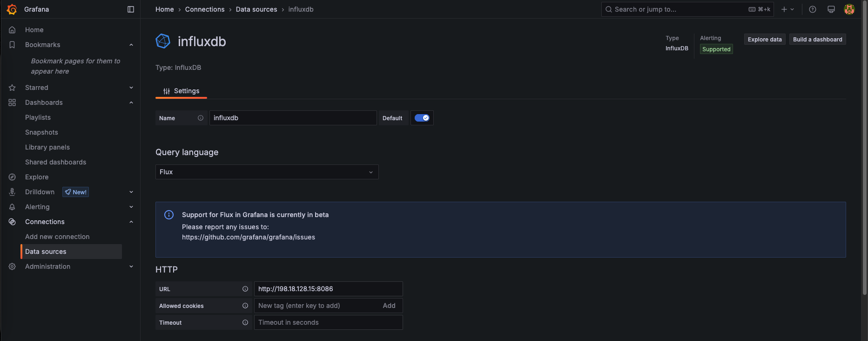The height and width of the screenshot is (341, 868).
Task: Open Explore in the sidebar
Action: [x=37, y=177]
